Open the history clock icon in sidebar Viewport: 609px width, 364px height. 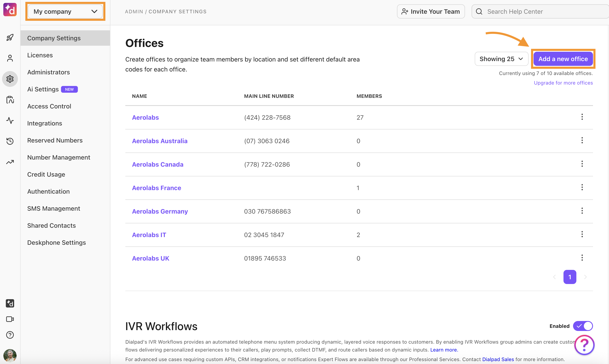[x=10, y=141]
